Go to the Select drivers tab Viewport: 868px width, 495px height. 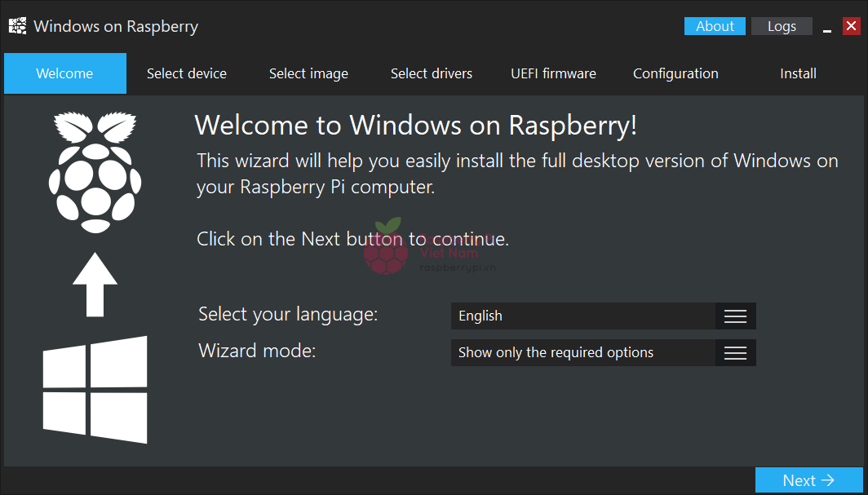(432, 73)
